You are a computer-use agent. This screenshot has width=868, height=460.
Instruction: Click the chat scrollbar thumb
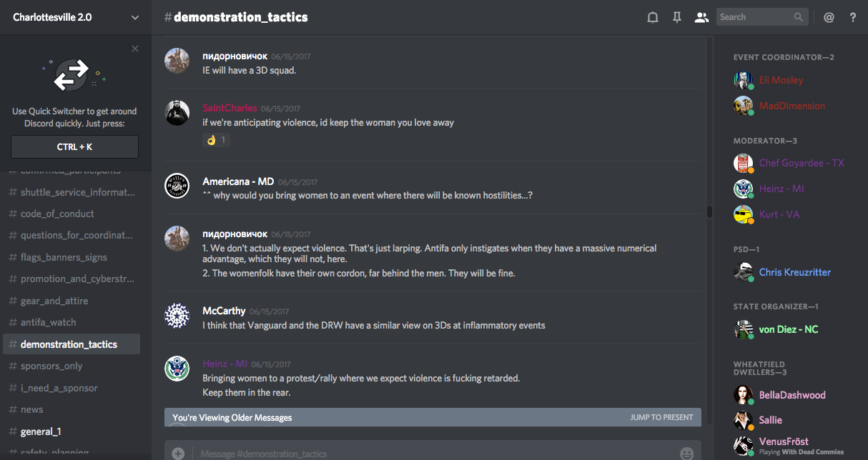click(x=709, y=211)
